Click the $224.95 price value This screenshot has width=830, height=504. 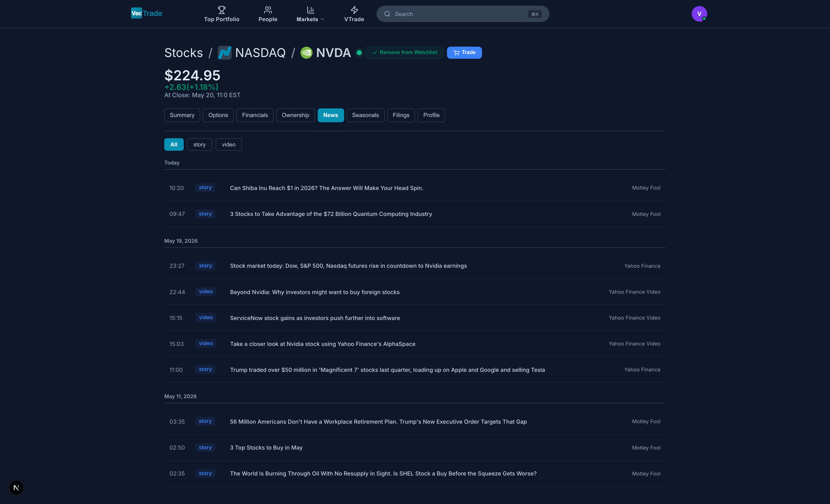coord(192,75)
